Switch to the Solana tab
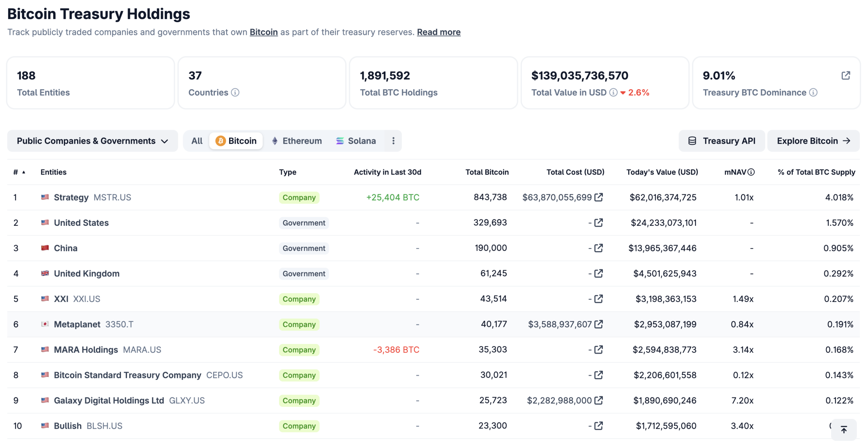The height and width of the screenshot is (441, 868). click(x=356, y=141)
